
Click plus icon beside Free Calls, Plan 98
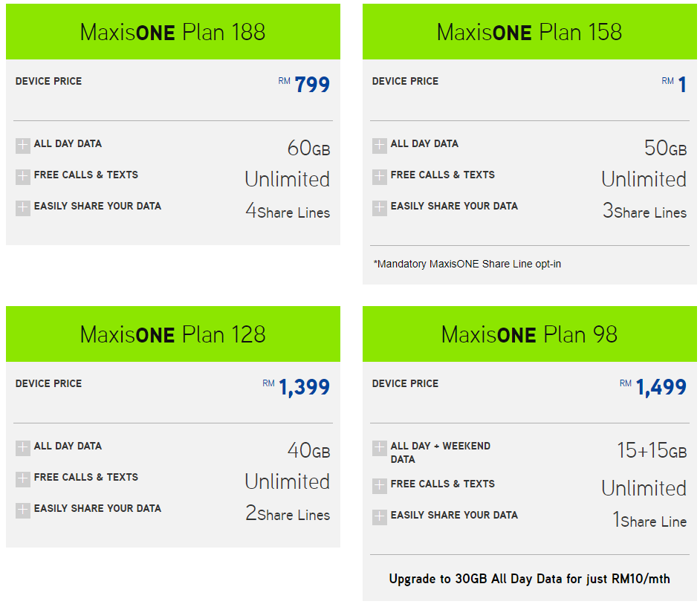coord(380,486)
